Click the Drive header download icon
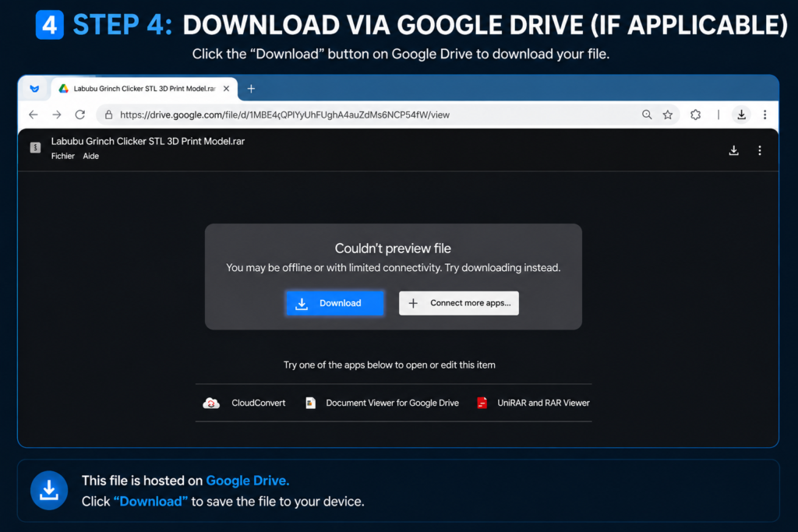Viewport: 798px width, 532px height. pyautogui.click(x=734, y=150)
